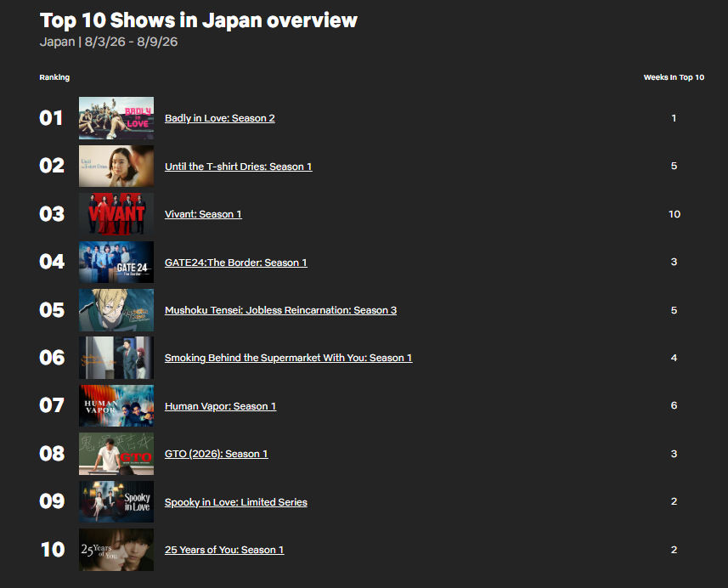728x588 pixels.
Task: Click ranking number 04
Action: [x=52, y=262]
